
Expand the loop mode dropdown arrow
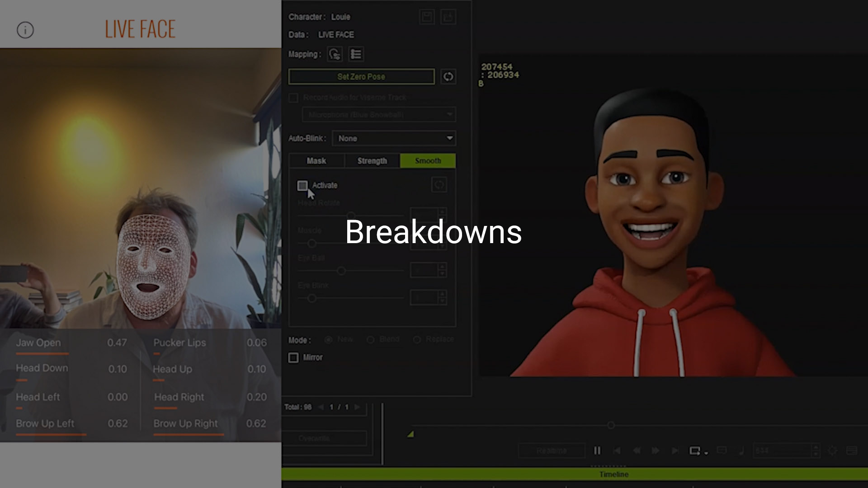pos(706,452)
